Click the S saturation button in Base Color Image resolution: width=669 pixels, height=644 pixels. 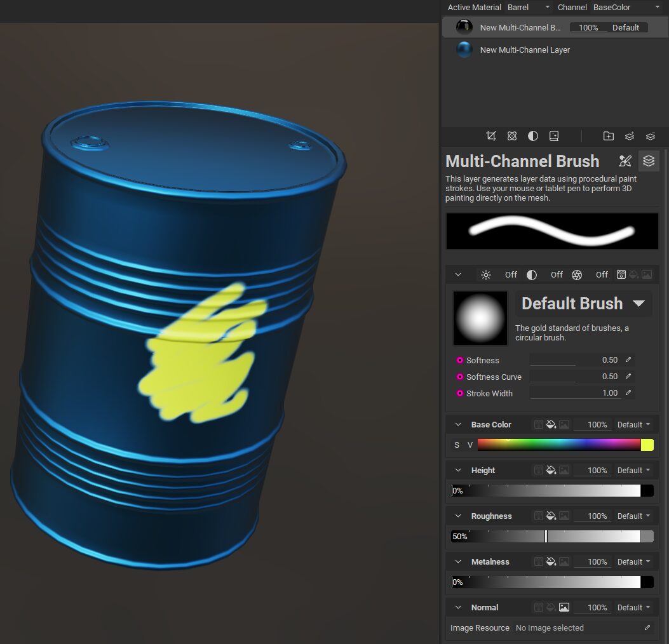456,445
